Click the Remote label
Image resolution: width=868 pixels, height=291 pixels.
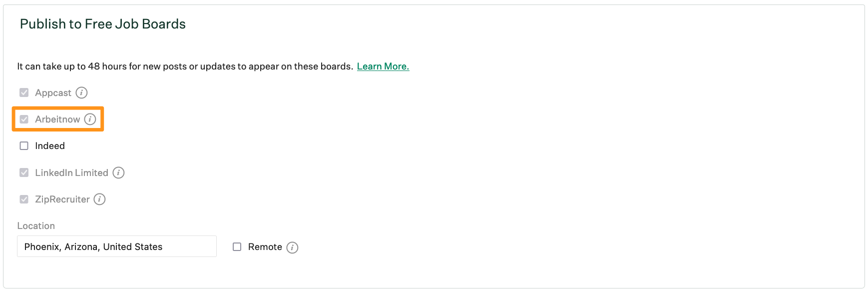[x=265, y=246]
